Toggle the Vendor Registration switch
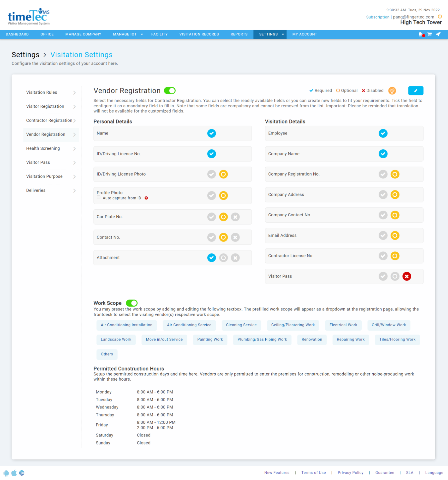 tap(170, 91)
